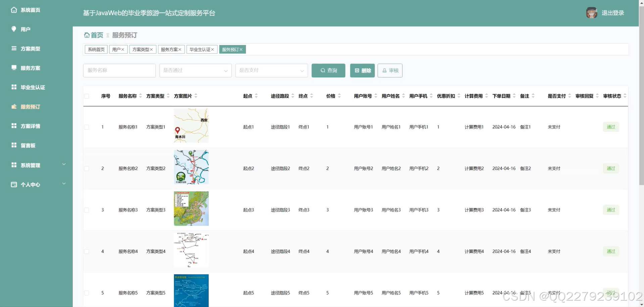Screen dimensions: 644x307
Task: Open the 用户 user management section
Action: tap(13, 29)
